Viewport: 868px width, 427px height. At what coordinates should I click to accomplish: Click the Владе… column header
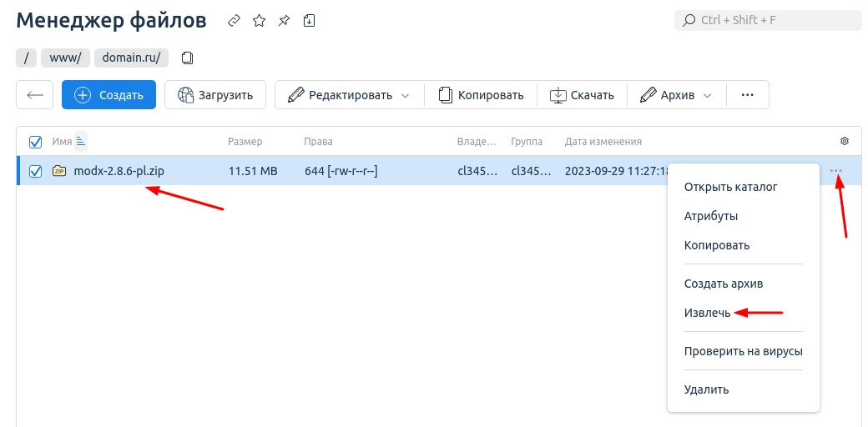click(x=477, y=142)
